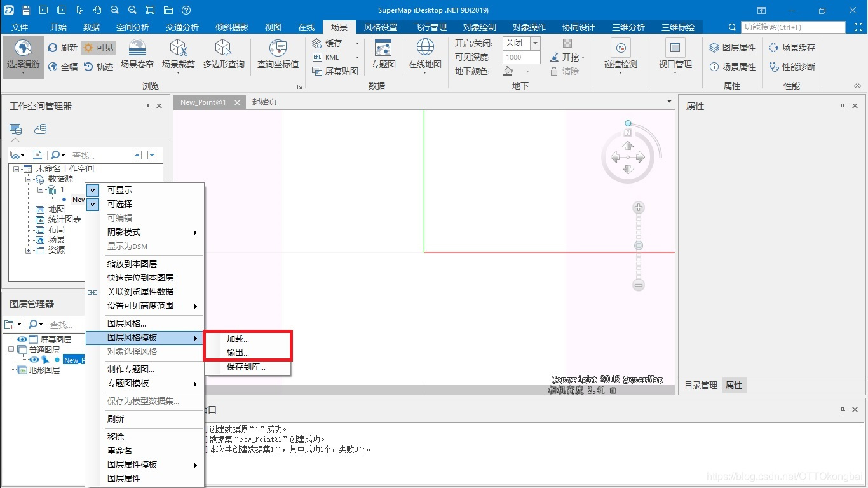This screenshot has height=488, width=868.
Task: Click the zoom out magnifier in title bar
Action: (x=132, y=10)
